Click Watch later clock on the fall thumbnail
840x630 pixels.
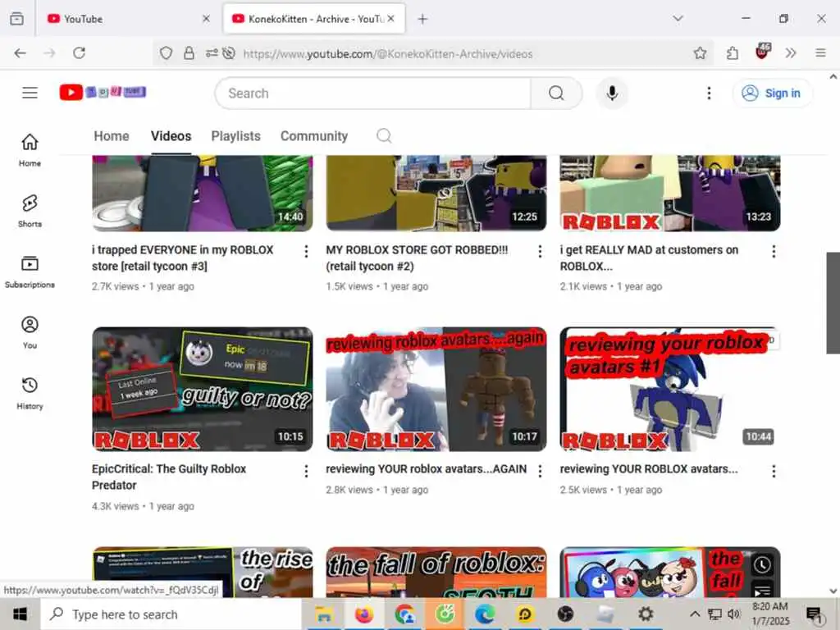(762, 564)
